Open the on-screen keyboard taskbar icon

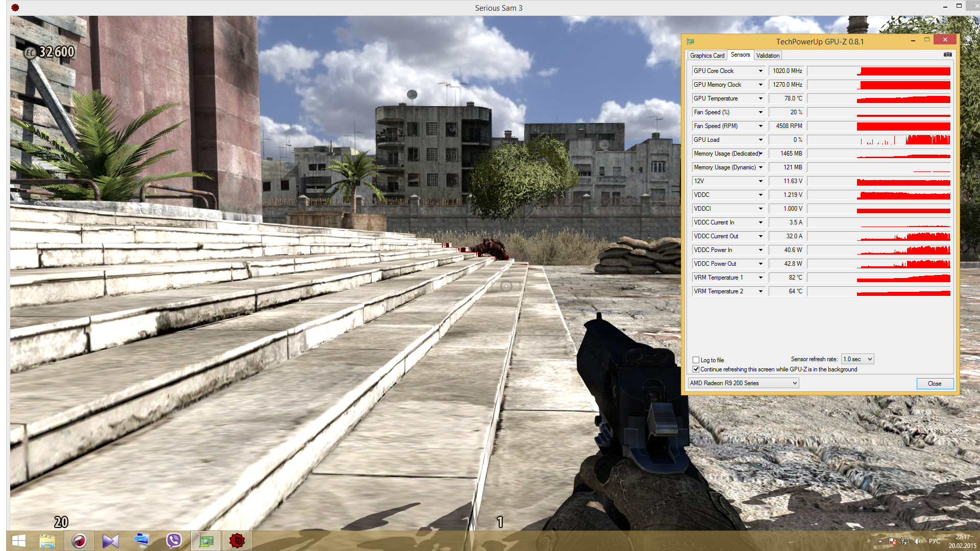[142, 541]
